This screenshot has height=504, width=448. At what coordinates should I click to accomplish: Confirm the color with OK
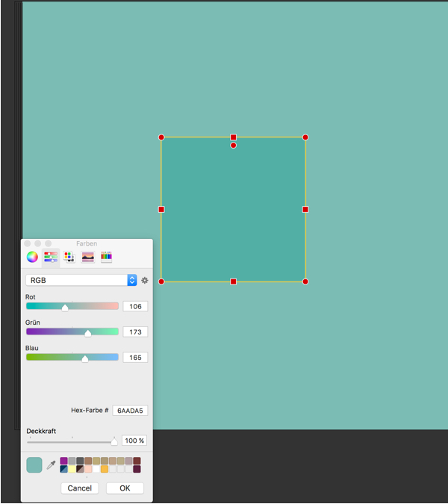[125, 488]
